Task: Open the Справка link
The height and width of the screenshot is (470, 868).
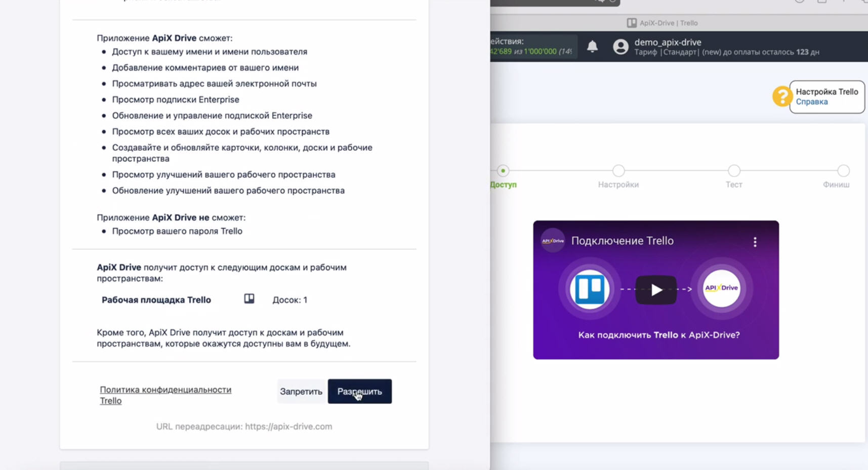Action: coord(812,102)
